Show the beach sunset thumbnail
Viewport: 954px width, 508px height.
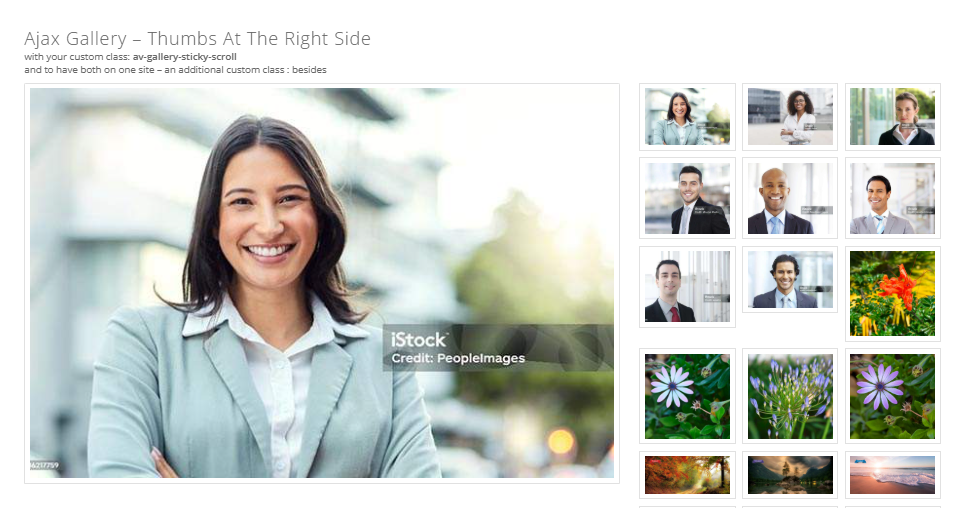(x=893, y=475)
